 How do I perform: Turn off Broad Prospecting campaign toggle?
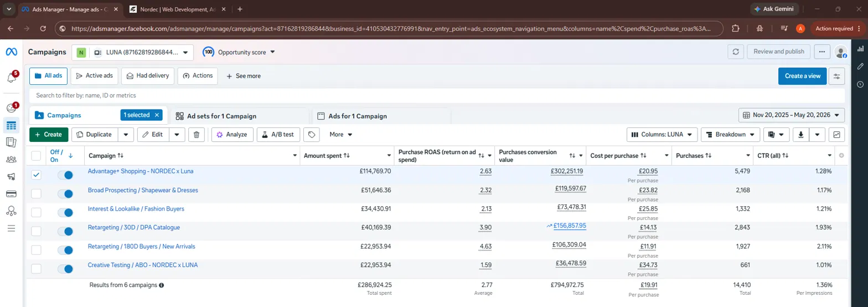tap(65, 193)
